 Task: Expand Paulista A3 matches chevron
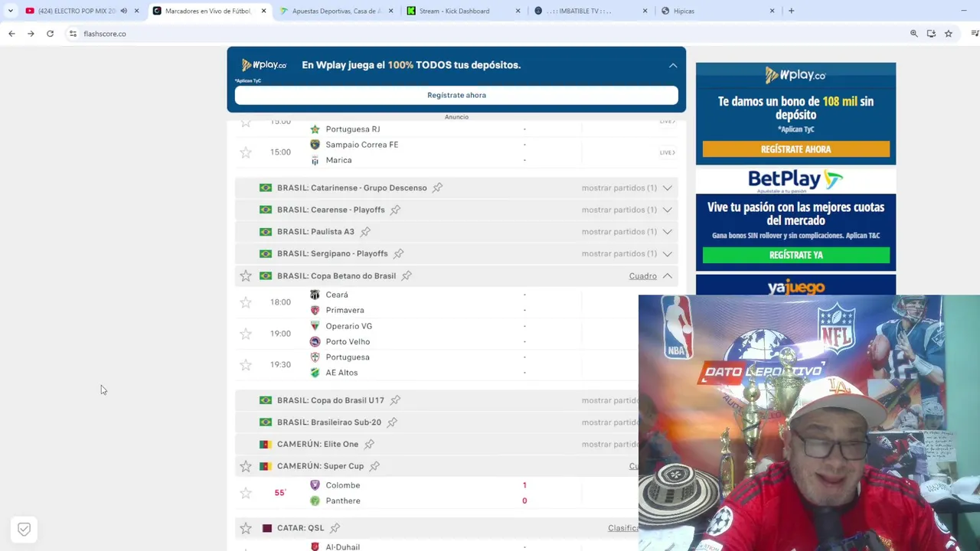[668, 232]
